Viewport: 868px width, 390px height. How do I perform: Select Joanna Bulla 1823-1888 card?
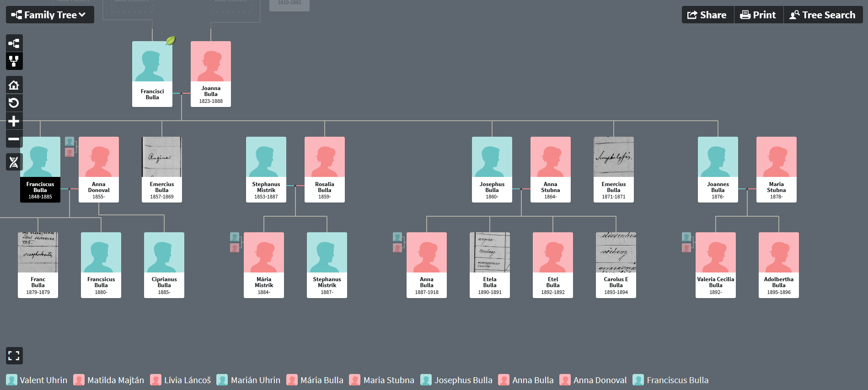[211, 74]
